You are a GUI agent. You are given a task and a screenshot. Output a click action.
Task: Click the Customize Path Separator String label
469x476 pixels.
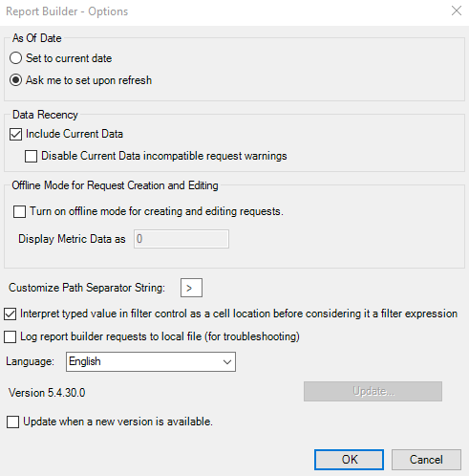[x=87, y=288]
